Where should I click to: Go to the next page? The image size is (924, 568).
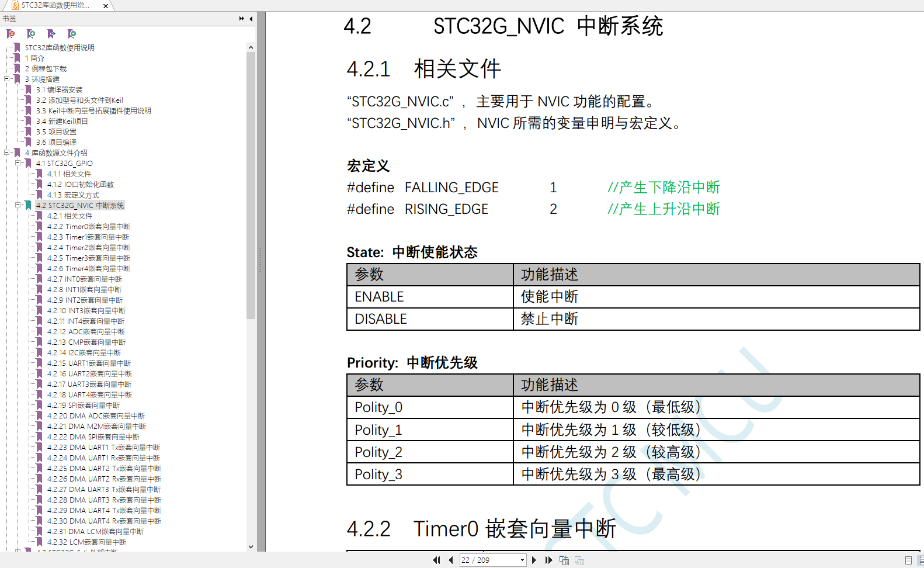(534, 560)
